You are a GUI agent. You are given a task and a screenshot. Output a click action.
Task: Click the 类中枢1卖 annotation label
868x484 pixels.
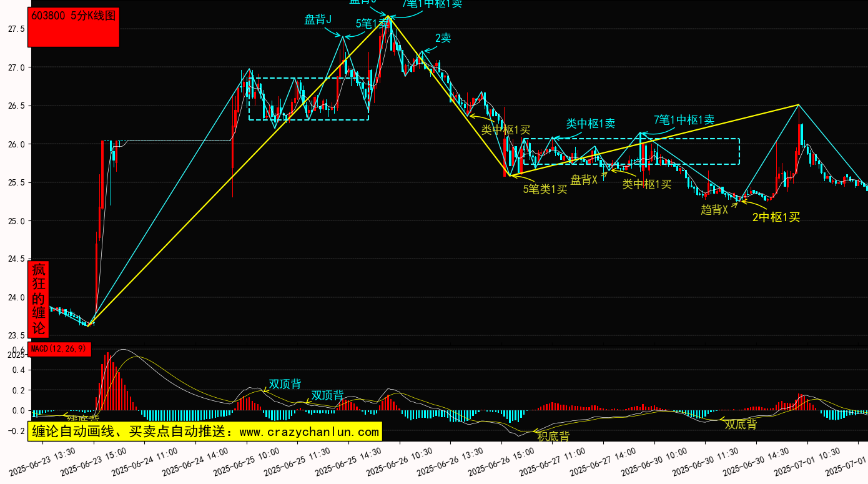pos(591,124)
